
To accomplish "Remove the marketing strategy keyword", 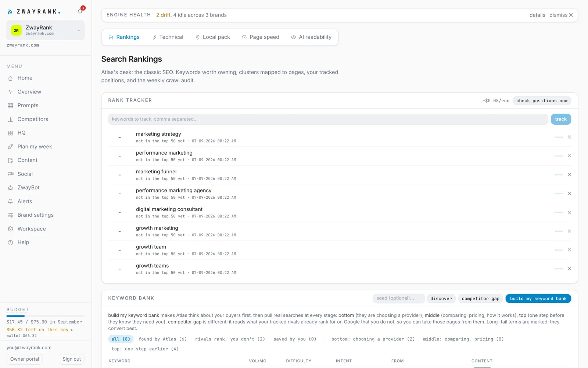I will (x=569, y=137).
